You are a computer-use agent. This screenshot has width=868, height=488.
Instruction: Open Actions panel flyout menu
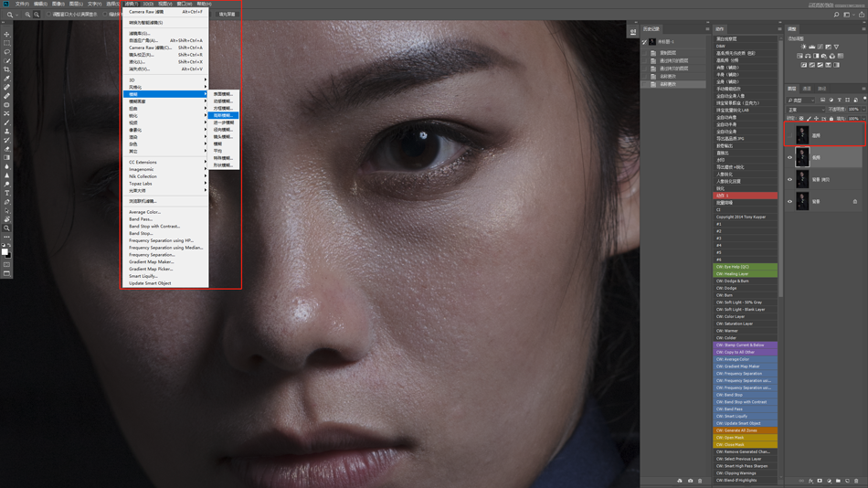point(779,29)
